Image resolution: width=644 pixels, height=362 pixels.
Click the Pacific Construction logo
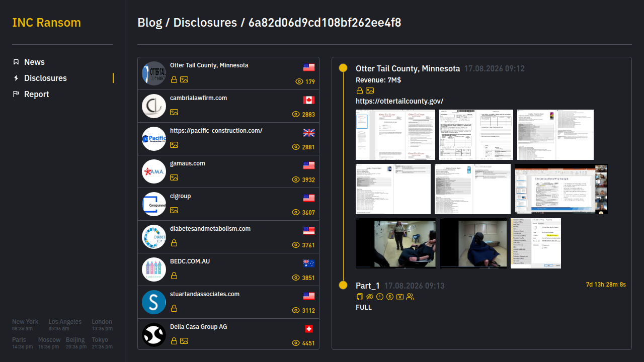tap(154, 139)
